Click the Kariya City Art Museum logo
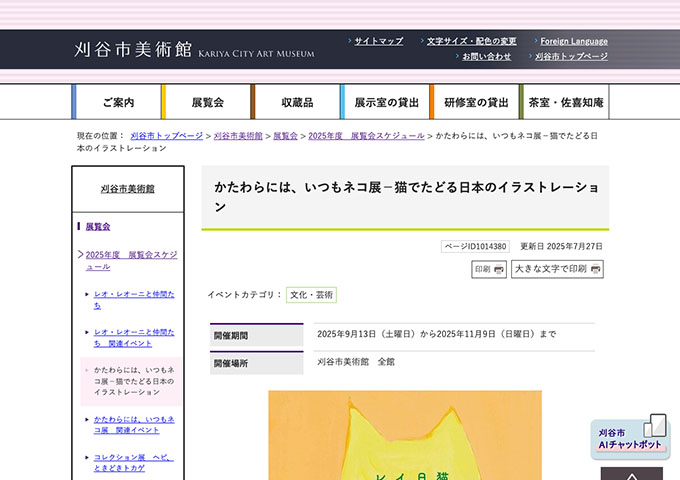The image size is (680, 480). pyautogui.click(x=194, y=50)
